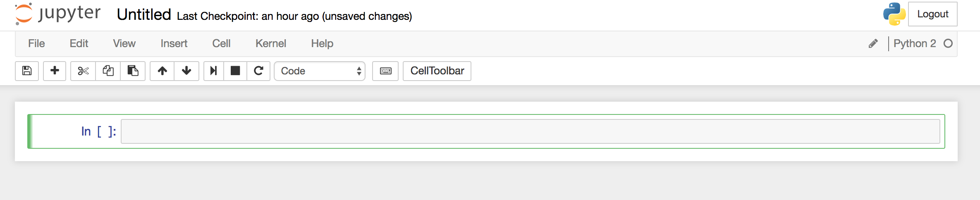Paste cells using the clipboard icon
The image size is (980, 200).
coord(133,71)
